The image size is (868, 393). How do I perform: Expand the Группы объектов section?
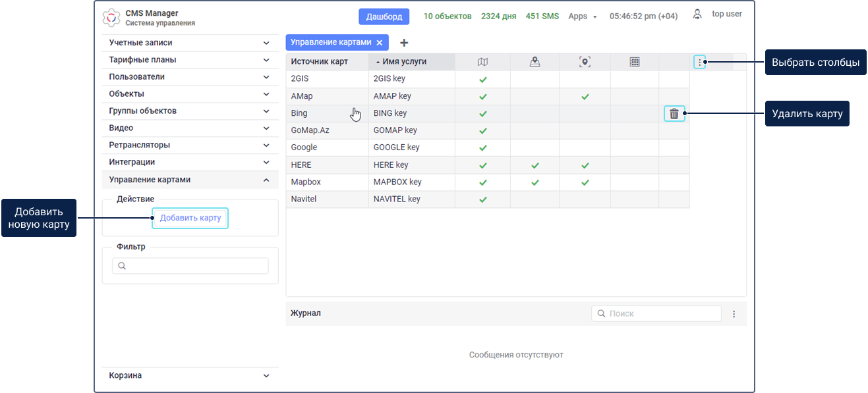(190, 111)
